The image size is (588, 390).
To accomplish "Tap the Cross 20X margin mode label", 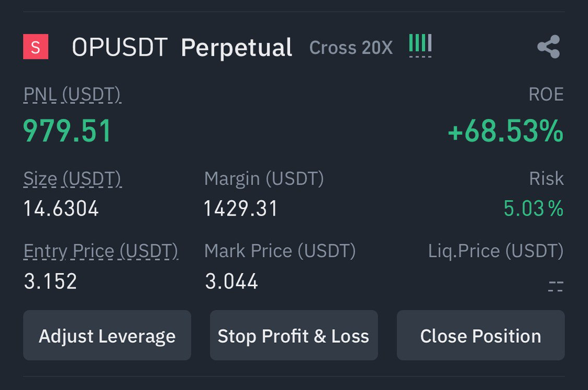I will tap(351, 48).
